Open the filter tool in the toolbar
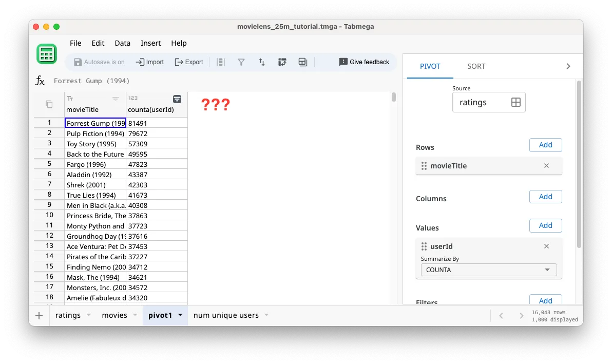612x364 pixels. click(241, 62)
